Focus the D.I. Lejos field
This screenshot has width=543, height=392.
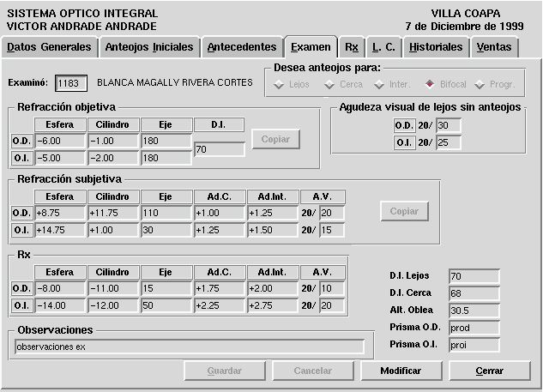tap(474, 276)
